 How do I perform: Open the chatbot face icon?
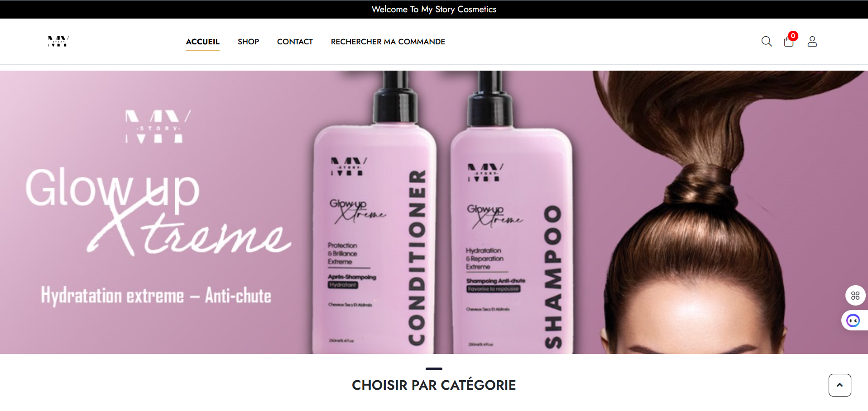854,320
